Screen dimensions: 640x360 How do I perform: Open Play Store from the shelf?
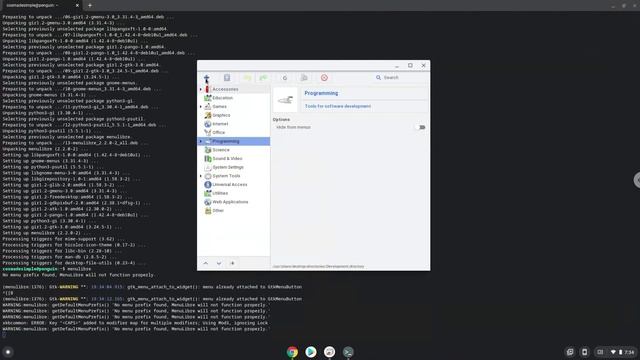tap(311, 351)
